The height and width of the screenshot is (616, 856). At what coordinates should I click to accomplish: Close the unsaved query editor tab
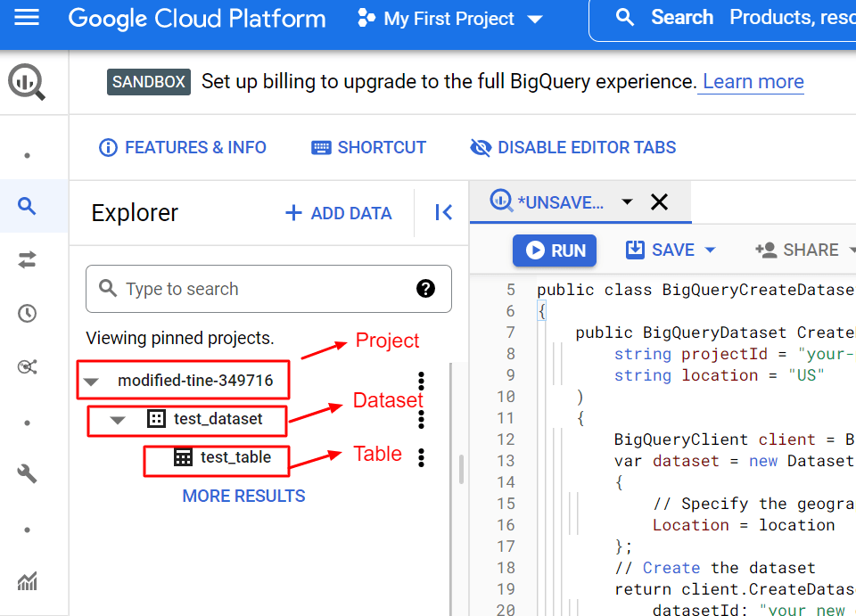pyautogui.click(x=660, y=201)
